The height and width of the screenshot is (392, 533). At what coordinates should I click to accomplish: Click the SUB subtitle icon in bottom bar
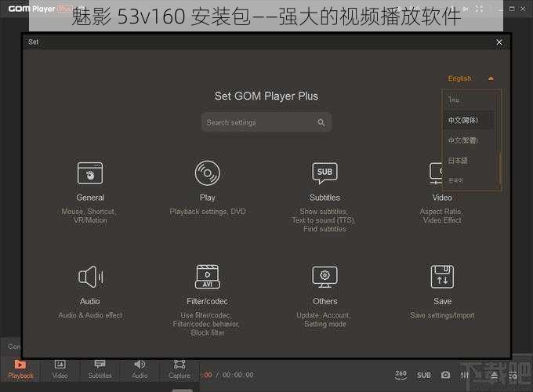pos(423,375)
